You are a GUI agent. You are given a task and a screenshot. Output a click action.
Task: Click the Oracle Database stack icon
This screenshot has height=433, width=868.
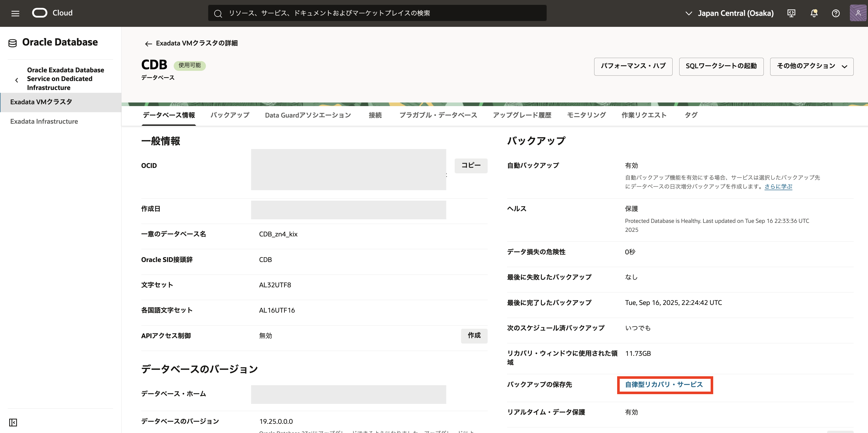tap(13, 43)
